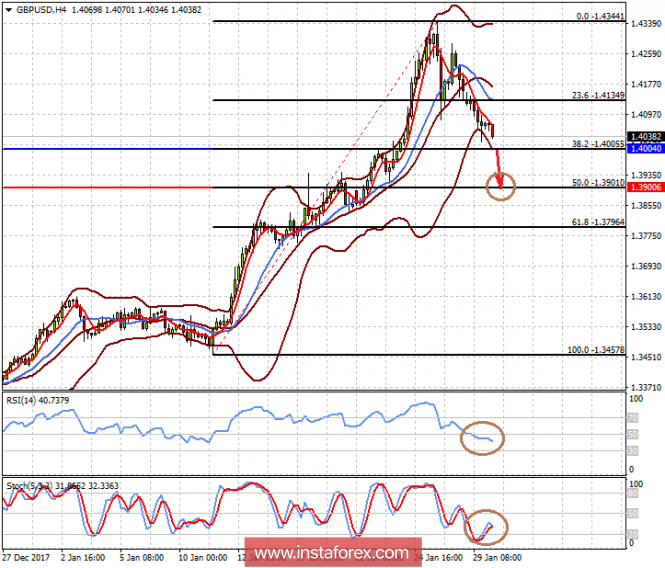The image size is (665, 568).
Task: Select the 23.6 -1.41349 Fibonacci level label
Action: pos(598,95)
